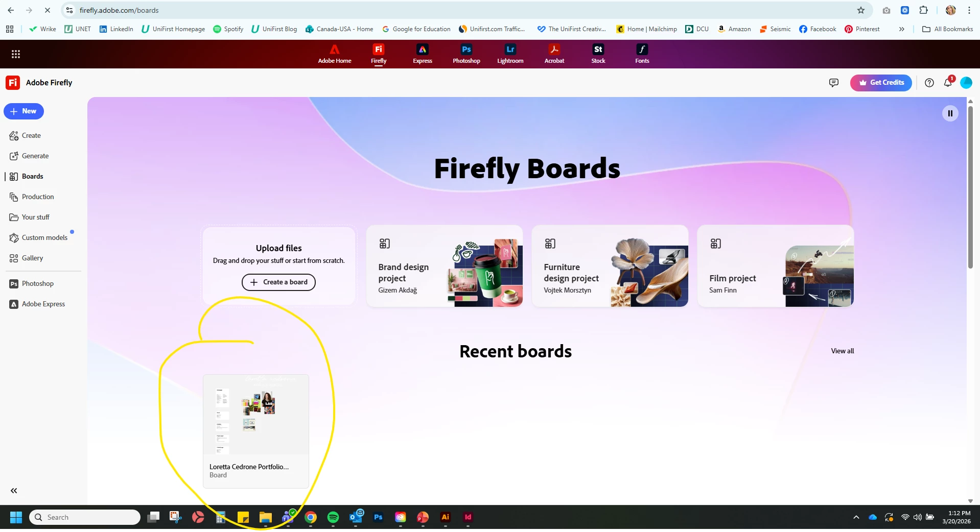Open Lightroom from the app bar
Viewport: 980px width, 532px height.
tap(510, 54)
